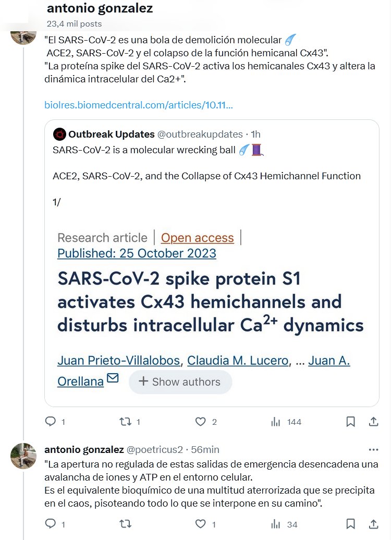Like the post with 2 likes
The width and height of the screenshot is (392, 540).
(x=201, y=422)
